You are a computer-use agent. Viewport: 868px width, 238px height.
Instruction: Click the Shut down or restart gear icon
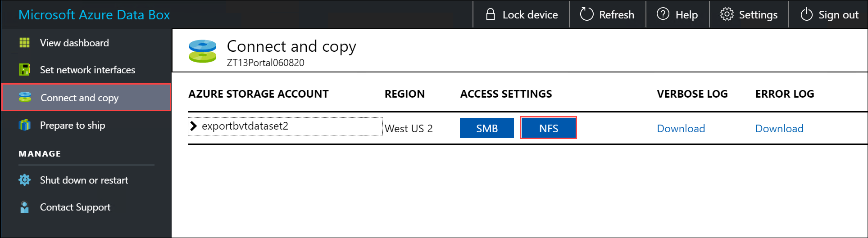(24, 180)
